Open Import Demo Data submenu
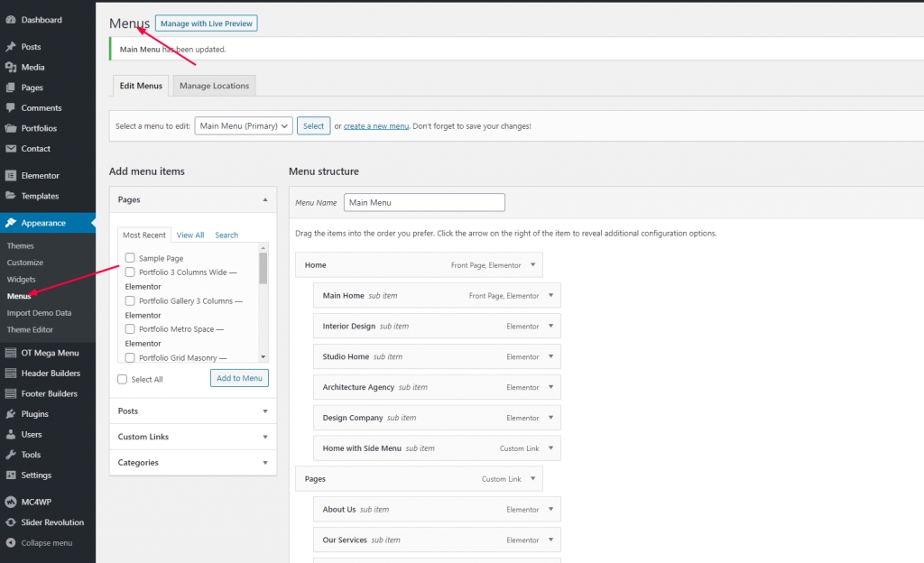This screenshot has width=924, height=563. [x=39, y=313]
